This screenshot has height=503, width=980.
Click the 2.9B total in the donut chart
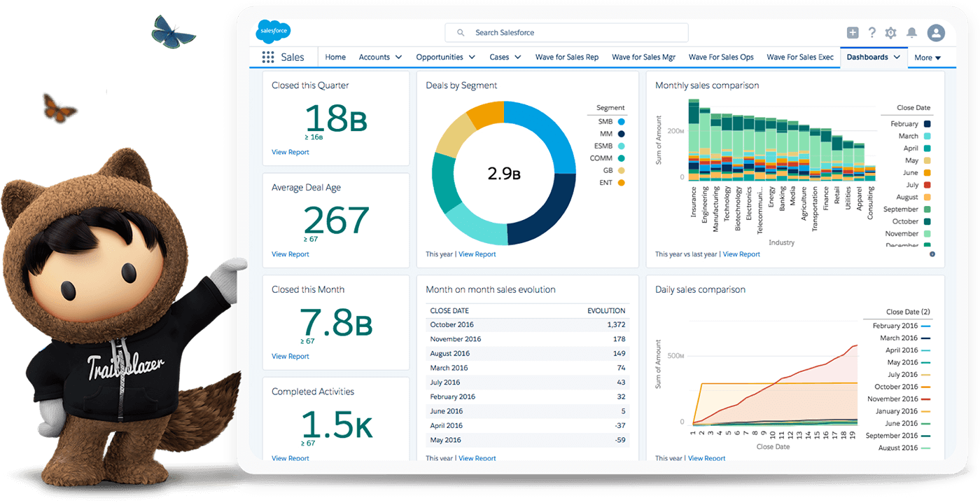504,174
